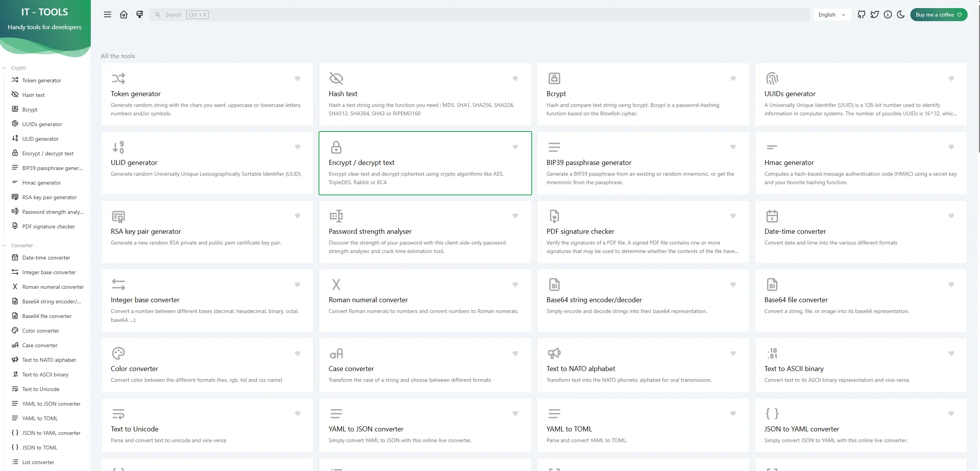Click the file icon on Base64 file converter card
The width and height of the screenshot is (980, 471).
pos(772,285)
